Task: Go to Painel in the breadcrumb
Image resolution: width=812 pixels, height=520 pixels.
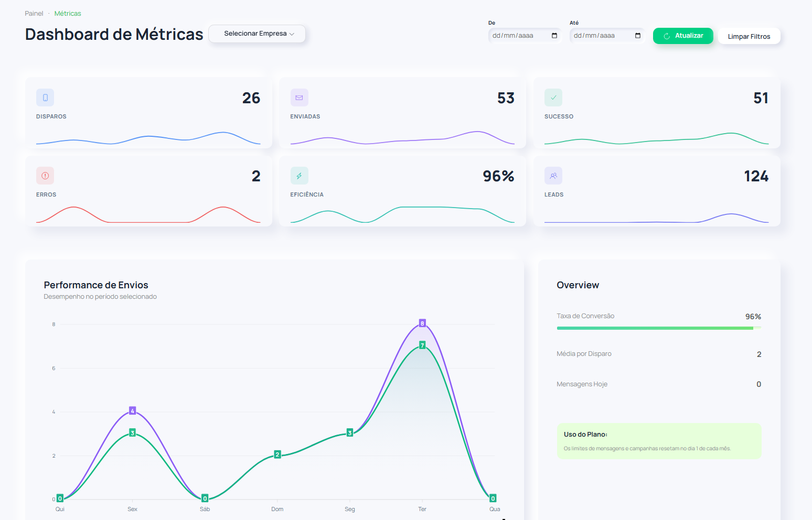Action: tap(34, 14)
